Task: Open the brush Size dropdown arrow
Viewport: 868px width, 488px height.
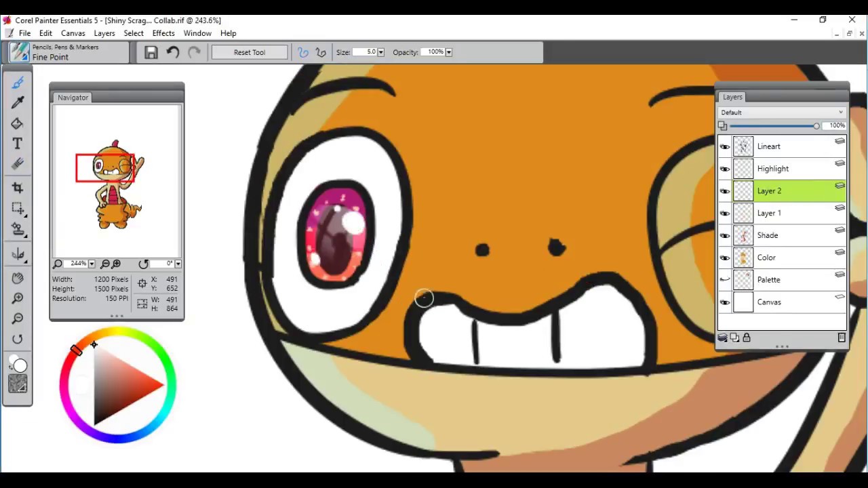Action: click(380, 52)
